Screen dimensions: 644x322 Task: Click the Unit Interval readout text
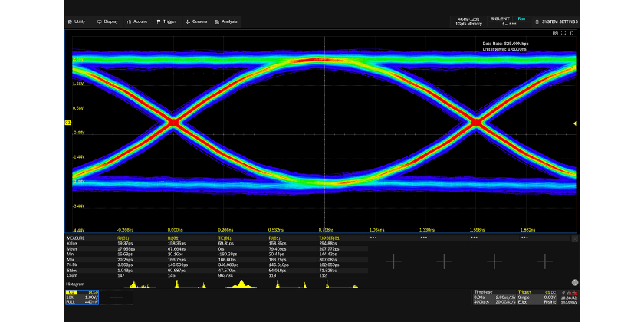pos(504,49)
